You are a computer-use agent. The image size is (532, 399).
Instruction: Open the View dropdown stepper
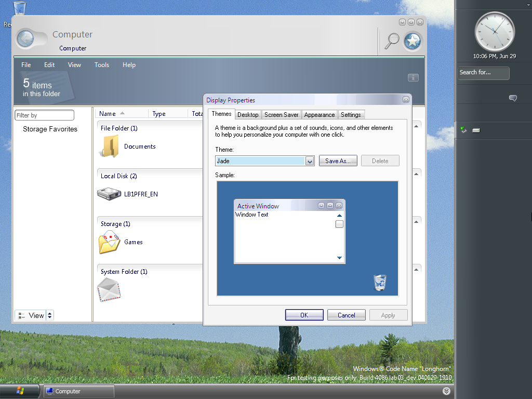[x=49, y=315]
